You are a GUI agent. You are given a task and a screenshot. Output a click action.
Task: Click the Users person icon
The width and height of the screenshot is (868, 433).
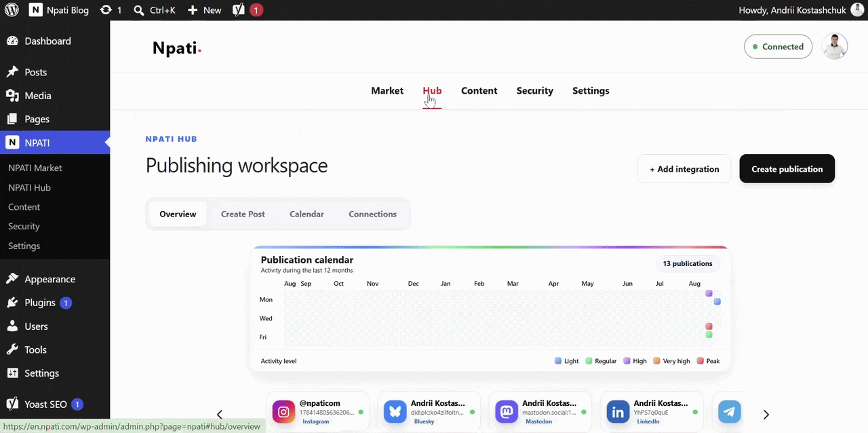click(12, 326)
